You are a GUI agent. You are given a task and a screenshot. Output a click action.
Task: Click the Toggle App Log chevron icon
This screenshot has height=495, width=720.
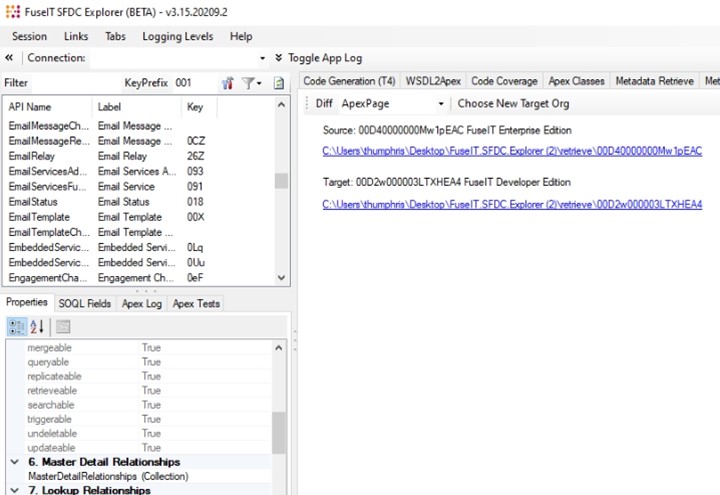coord(278,58)
